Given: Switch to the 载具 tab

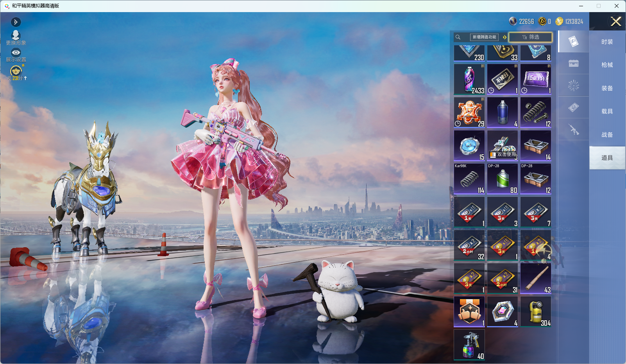Looking at the screenshot, I should click(607, 111).
